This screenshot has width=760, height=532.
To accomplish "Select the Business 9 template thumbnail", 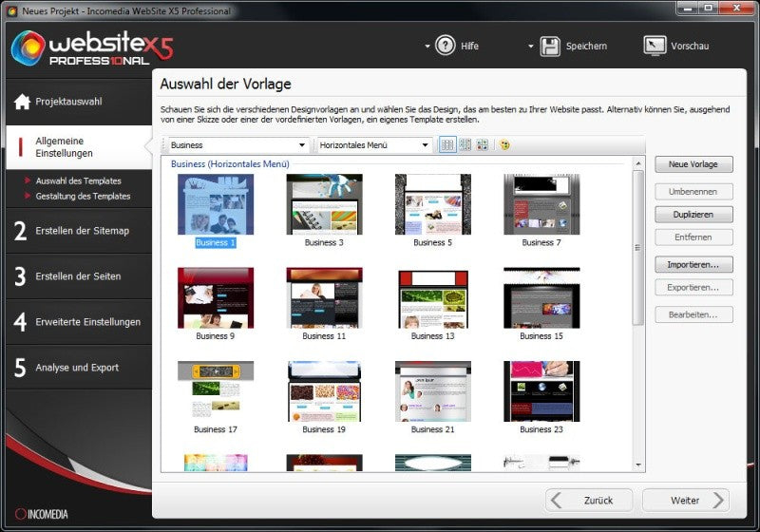I will (x=216, y=298).
